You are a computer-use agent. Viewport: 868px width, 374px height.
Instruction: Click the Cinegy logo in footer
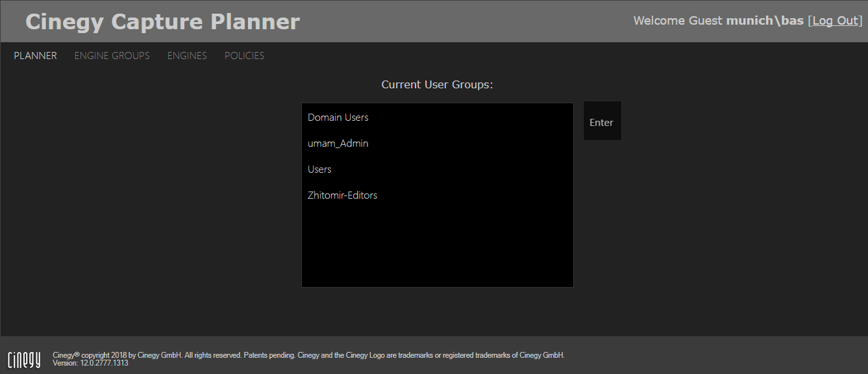[x=24, y=359]
